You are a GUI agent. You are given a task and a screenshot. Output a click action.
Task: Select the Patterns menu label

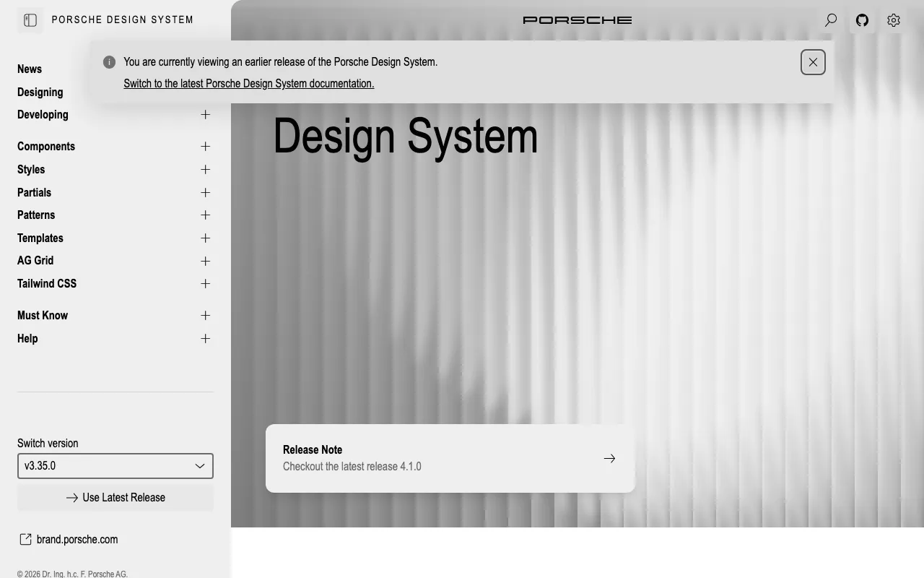[x=36, y=215]
